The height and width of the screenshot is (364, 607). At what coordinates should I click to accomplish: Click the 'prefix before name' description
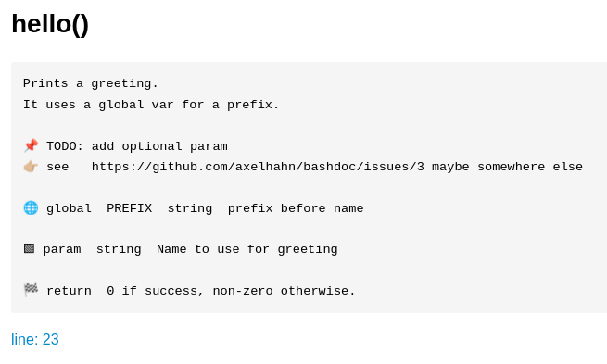(x=296, y=208)
